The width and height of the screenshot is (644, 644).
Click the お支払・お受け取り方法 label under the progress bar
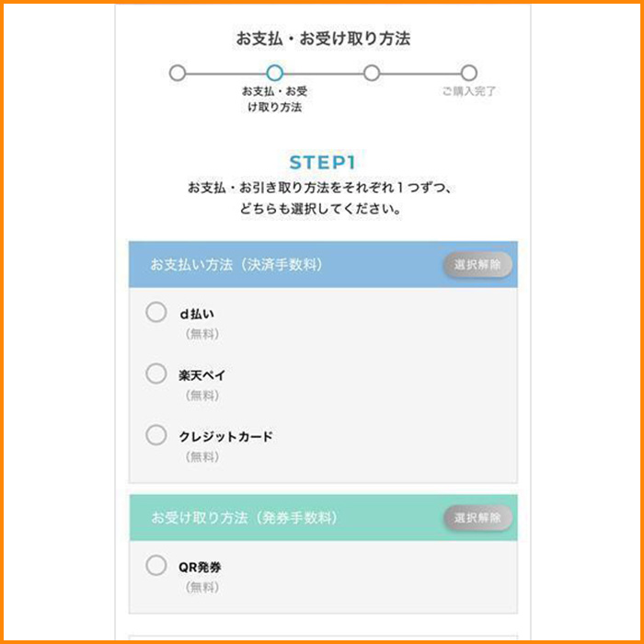click(274, 99)
